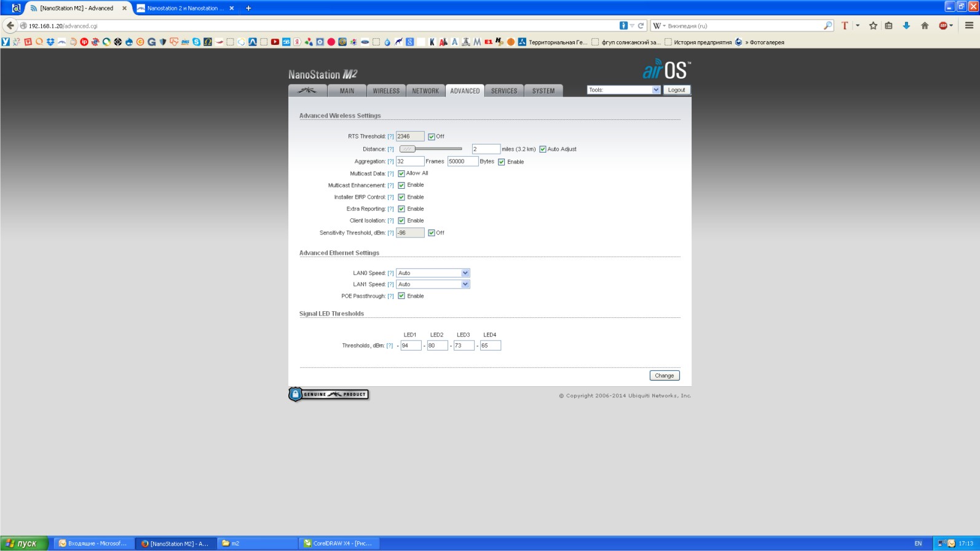Image resolution: width=980 pixels, height=551 pixels.
Task: Open the LAN1 Speed dropdown
Action: click(x=433, y=284)
